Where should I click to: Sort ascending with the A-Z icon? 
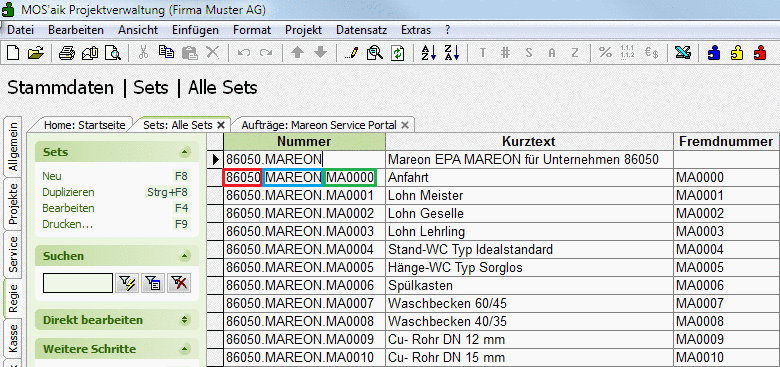pos(428,53)
